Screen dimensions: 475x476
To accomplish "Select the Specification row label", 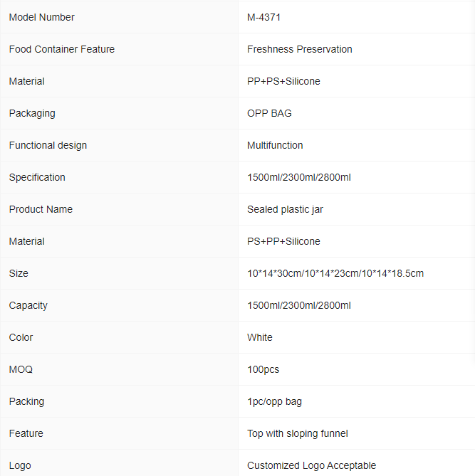I will [x=37, y=177].
